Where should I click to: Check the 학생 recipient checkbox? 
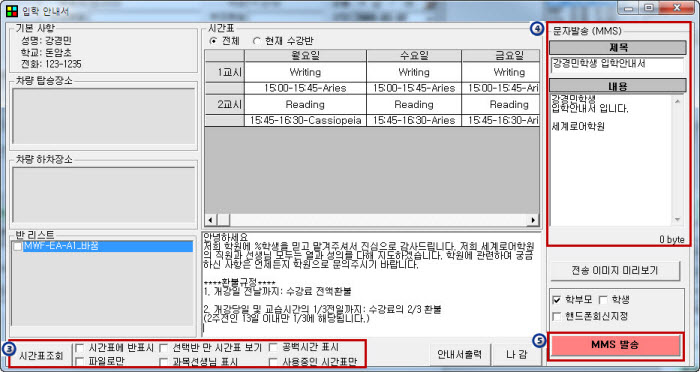[603, 300]
